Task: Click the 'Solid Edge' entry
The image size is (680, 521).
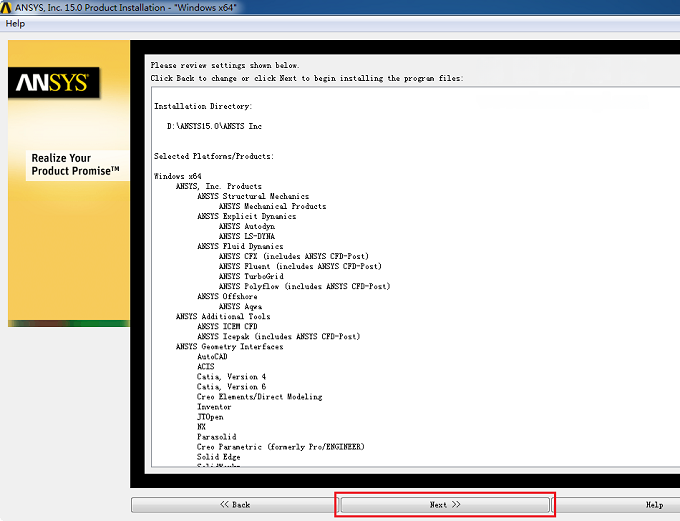Action: click(219, 457)
